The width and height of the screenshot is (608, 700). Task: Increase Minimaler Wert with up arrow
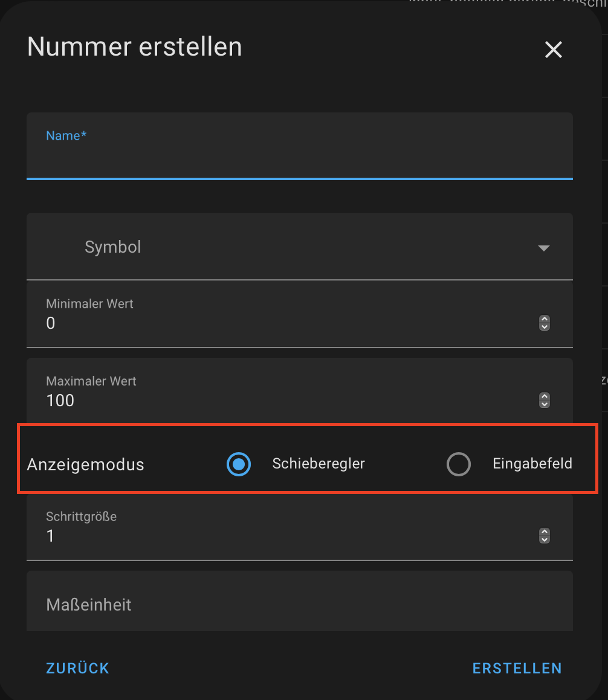(x=544, y=319)
